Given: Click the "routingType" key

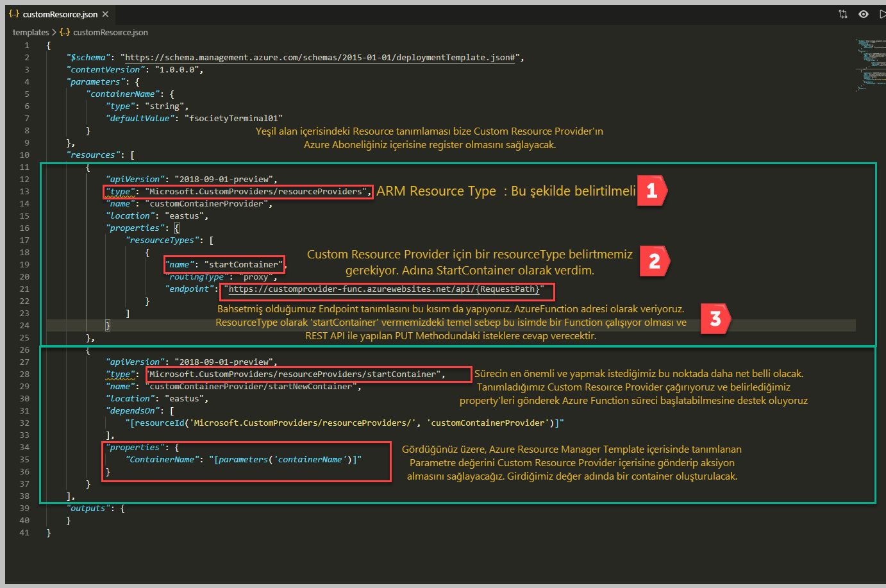Looking at the screenshot, I should 197,276.
